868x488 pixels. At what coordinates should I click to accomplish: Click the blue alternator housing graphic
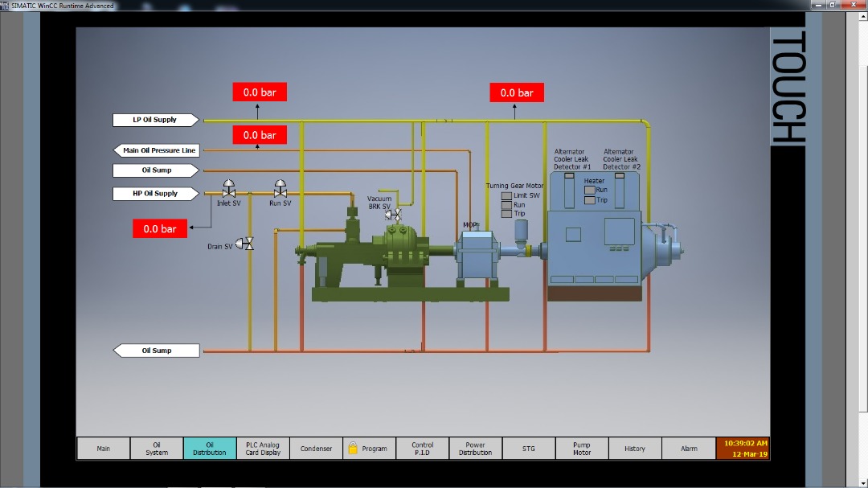[x=593, y=245]
